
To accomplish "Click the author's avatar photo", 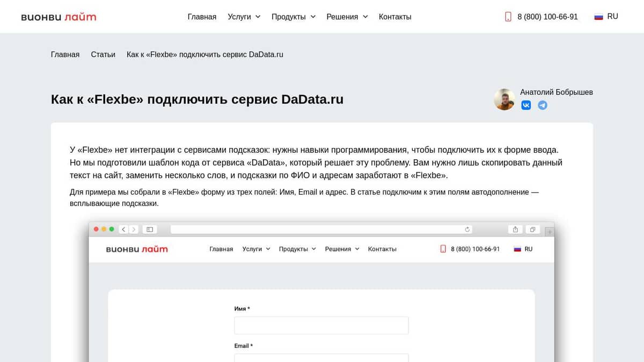I will [504, 99].
